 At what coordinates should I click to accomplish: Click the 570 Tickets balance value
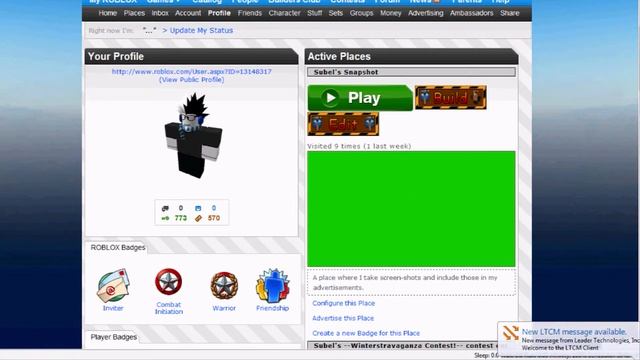[214, 218]
